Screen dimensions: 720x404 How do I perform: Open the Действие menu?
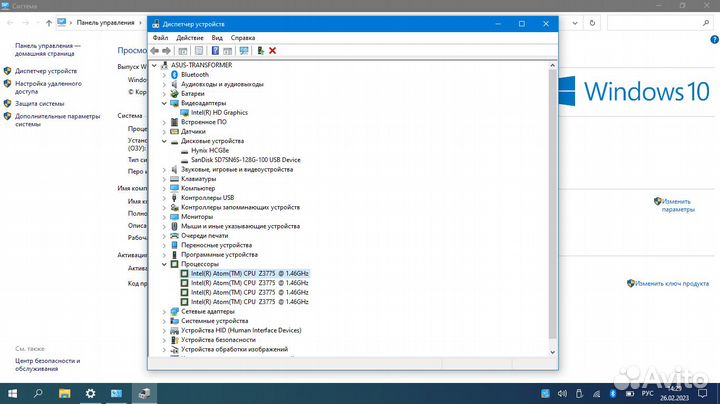(190, 37)
